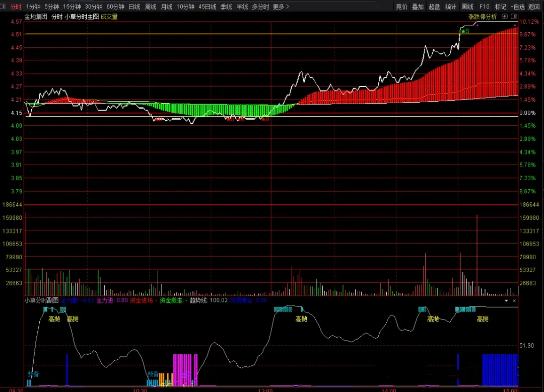Open the 统计 statistics tool
The height and width of the screenshot is (392, 544).
tap(451, 7)
